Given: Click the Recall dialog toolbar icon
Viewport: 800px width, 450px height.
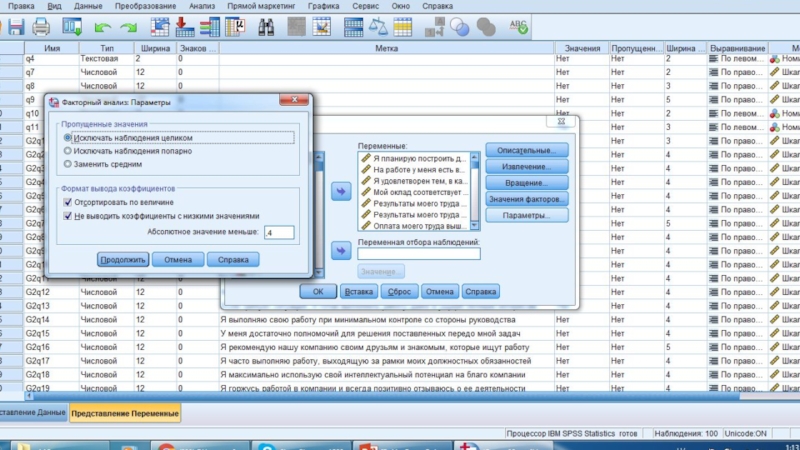Looking at the screenshot, I should 72,26.
